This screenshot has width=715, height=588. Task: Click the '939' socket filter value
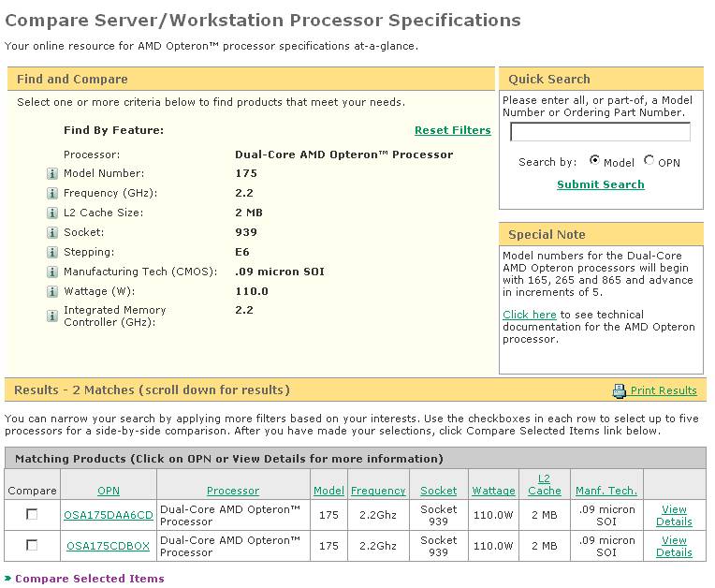tap(246, 232)
